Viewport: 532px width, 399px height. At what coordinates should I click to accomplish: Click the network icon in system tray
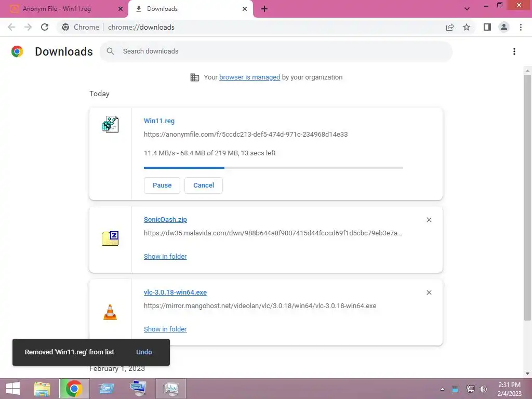click(x=470, y=389)
